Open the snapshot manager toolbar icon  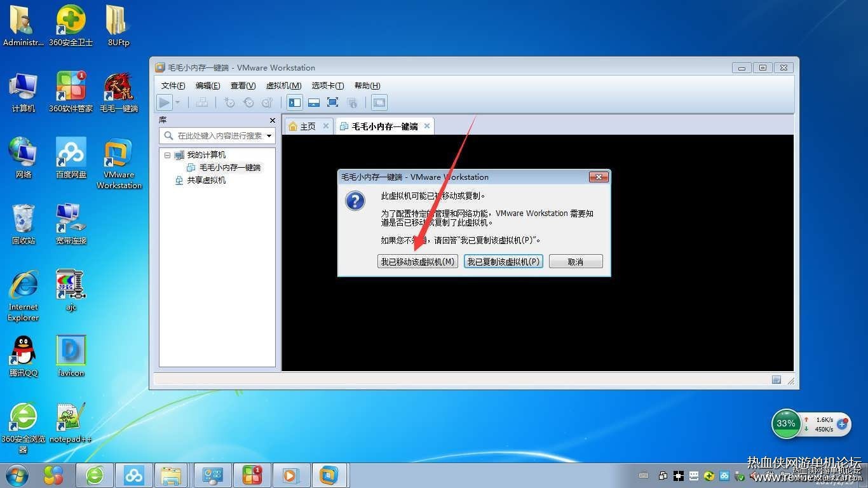point(267,102)
